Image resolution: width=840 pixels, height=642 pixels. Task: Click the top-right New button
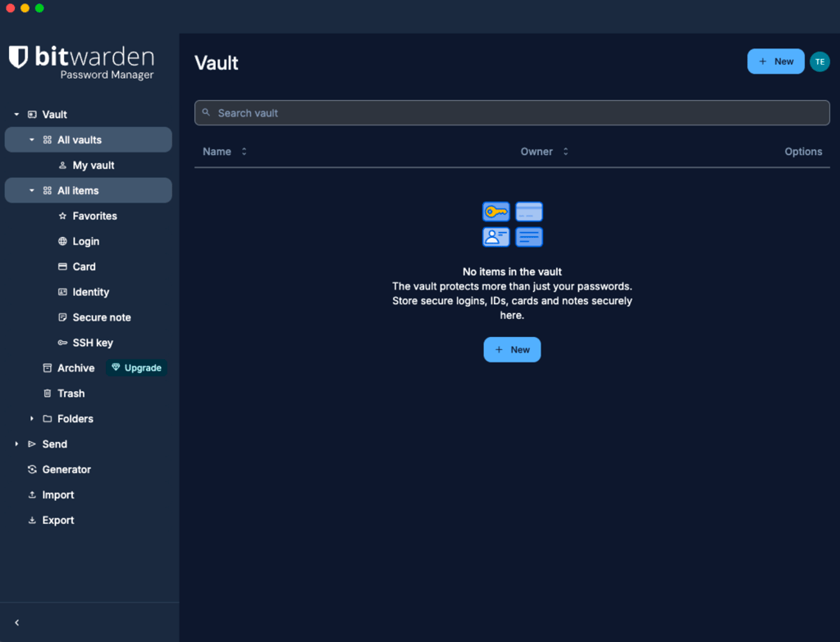point(775,61)
